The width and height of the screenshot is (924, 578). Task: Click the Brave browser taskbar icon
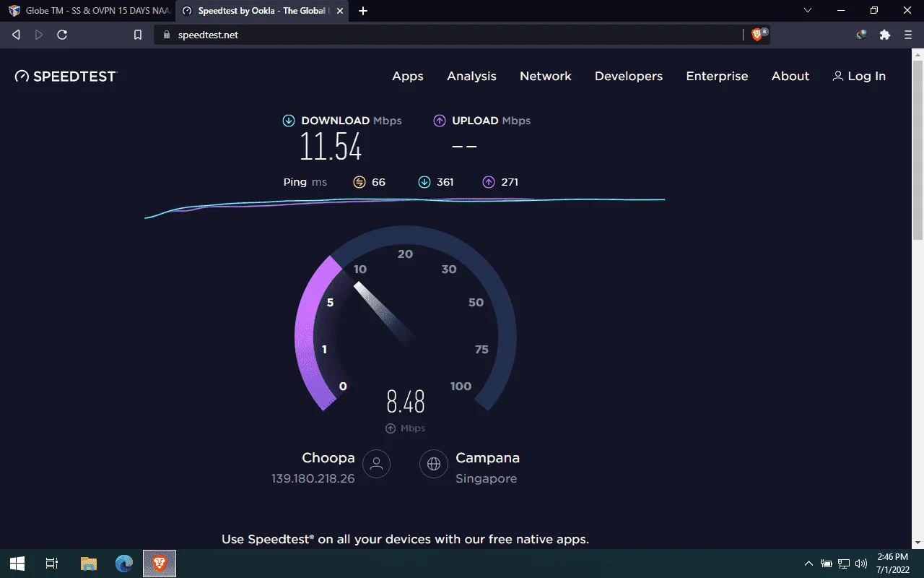tap(160, 564)
